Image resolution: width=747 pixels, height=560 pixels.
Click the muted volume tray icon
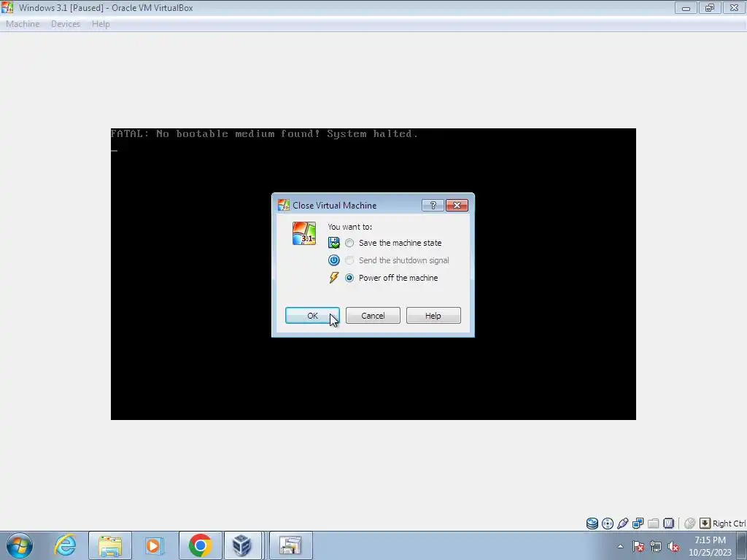(x=673, y=546)
